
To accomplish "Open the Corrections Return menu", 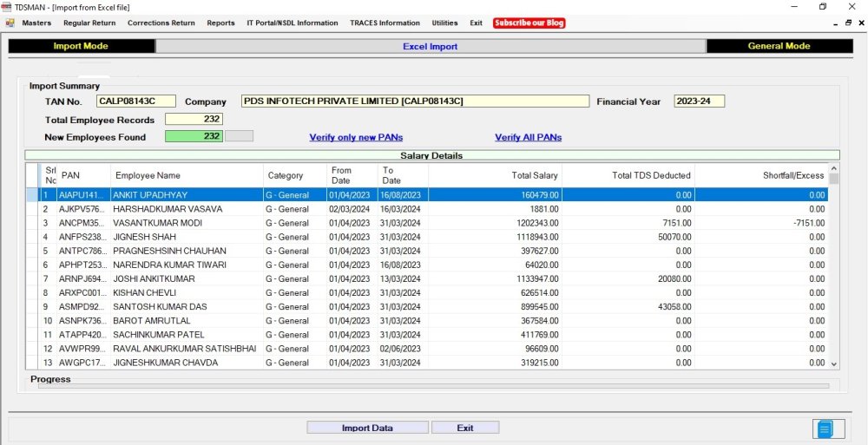I will tap(161, 23).
